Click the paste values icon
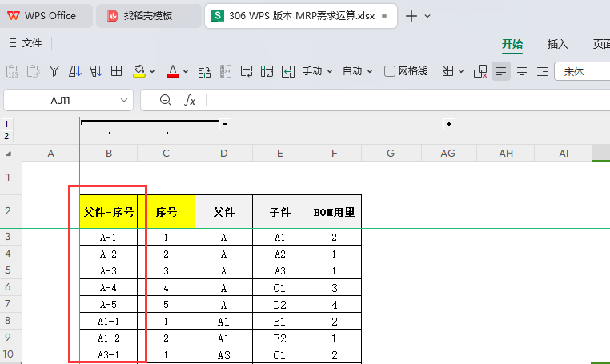610x364 pixels. 12,71
